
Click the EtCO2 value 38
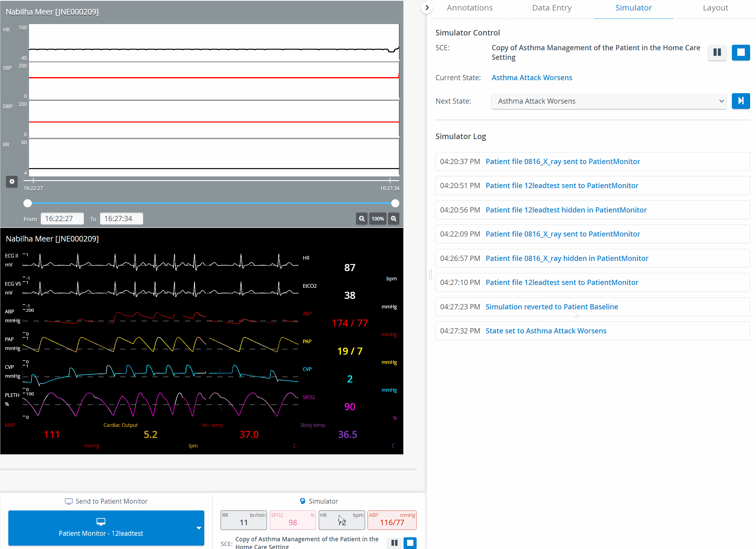pyautogui.click(x=350, y=295)
